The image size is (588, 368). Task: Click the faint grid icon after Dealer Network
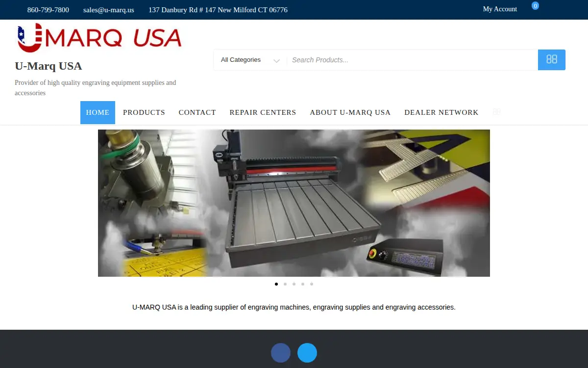(496, 112)
